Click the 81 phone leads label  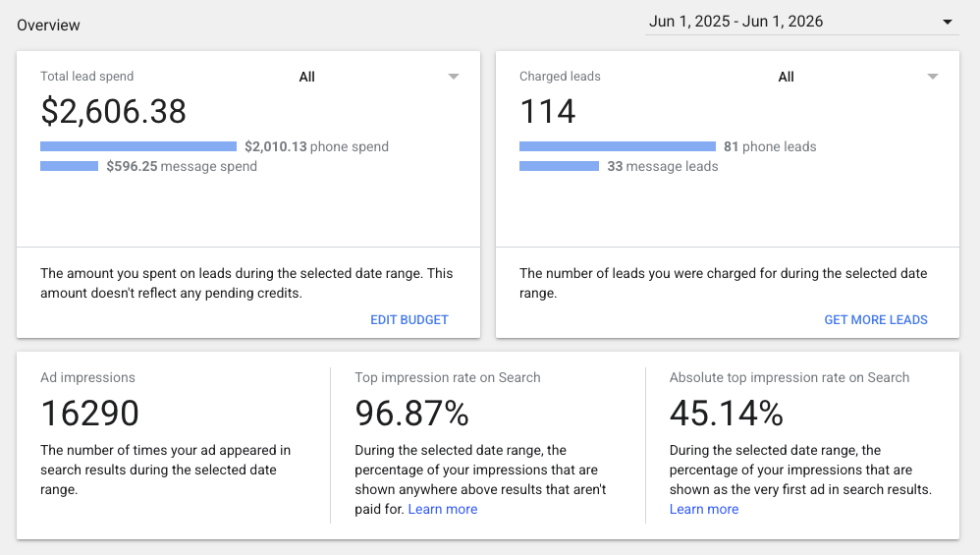click(770, 146)
